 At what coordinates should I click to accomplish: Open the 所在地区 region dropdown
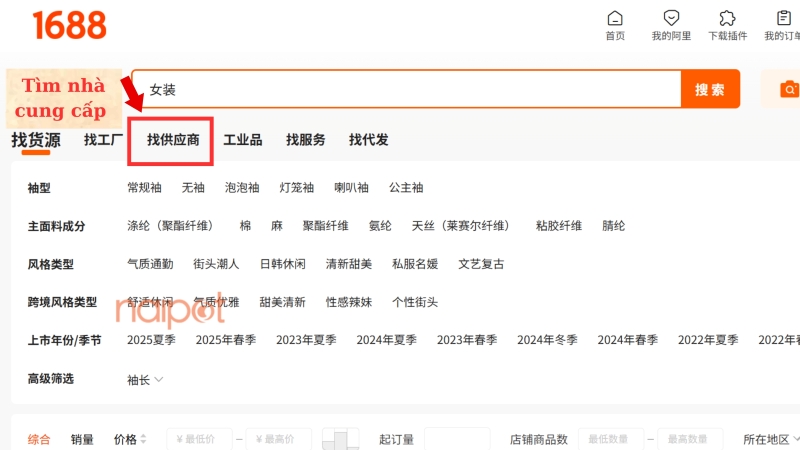(770, 439)
